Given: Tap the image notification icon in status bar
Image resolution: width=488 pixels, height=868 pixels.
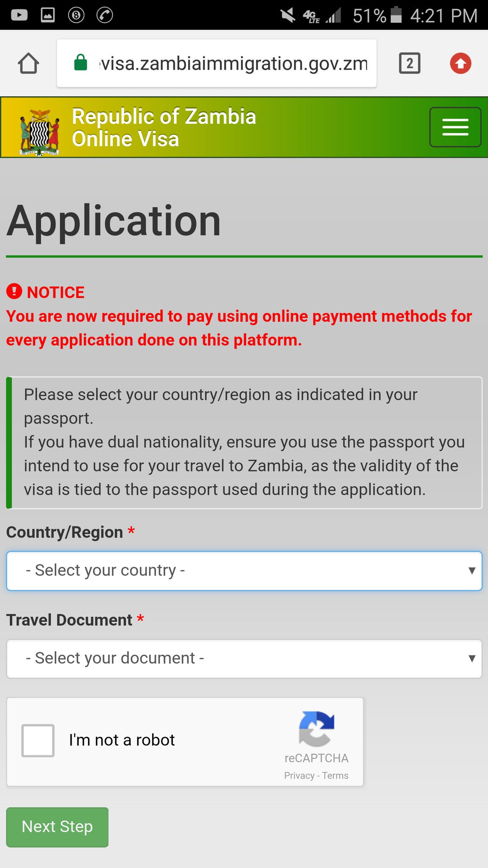Looking at the screenshot, I should [47, 15].
